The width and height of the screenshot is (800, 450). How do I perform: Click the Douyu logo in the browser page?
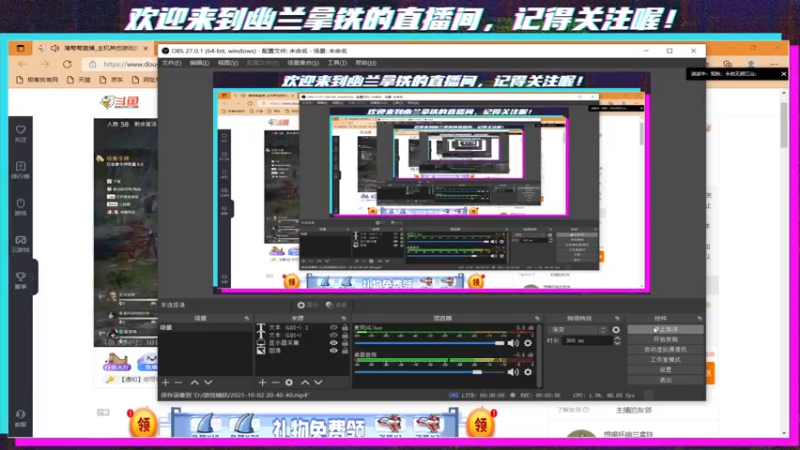[120, 102]
